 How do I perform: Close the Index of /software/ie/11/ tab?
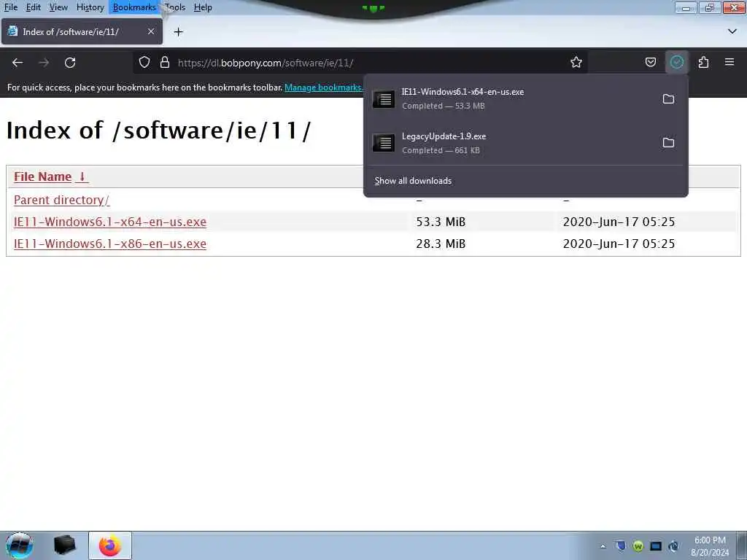point(151,31)
